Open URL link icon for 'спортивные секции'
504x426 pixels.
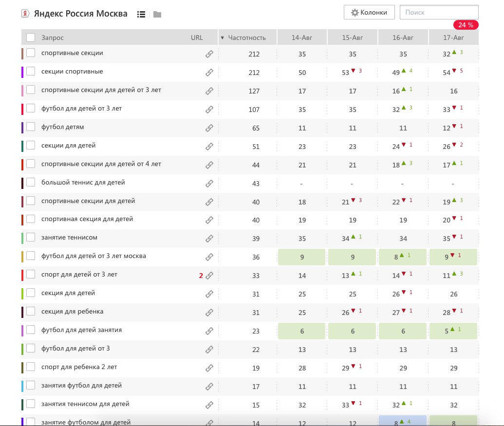[x=209, y=54]
